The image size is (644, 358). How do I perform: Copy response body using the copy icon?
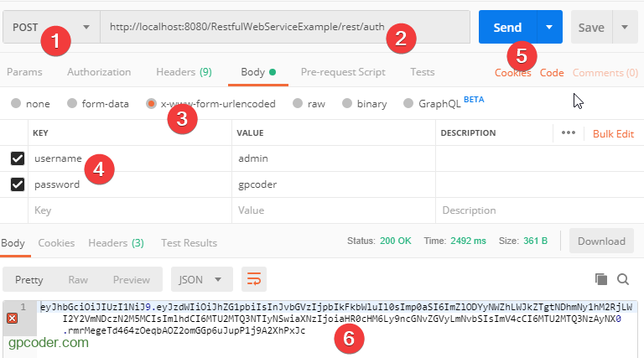click(x=600, y=278)
